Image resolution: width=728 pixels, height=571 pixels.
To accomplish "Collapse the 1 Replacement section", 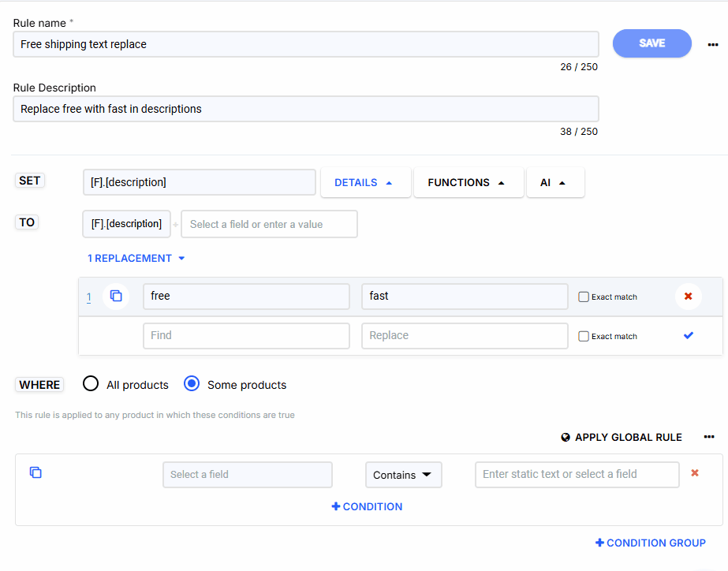I will click(136, 258).
